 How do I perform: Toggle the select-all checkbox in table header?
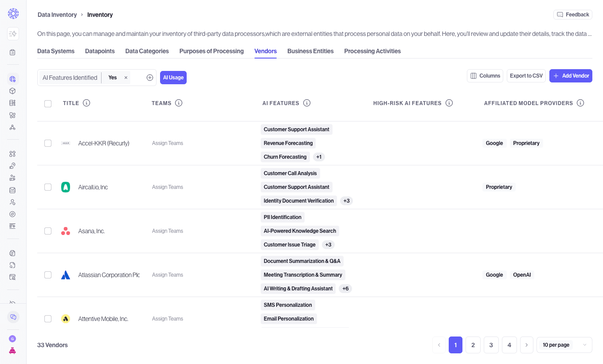(48, 104)
